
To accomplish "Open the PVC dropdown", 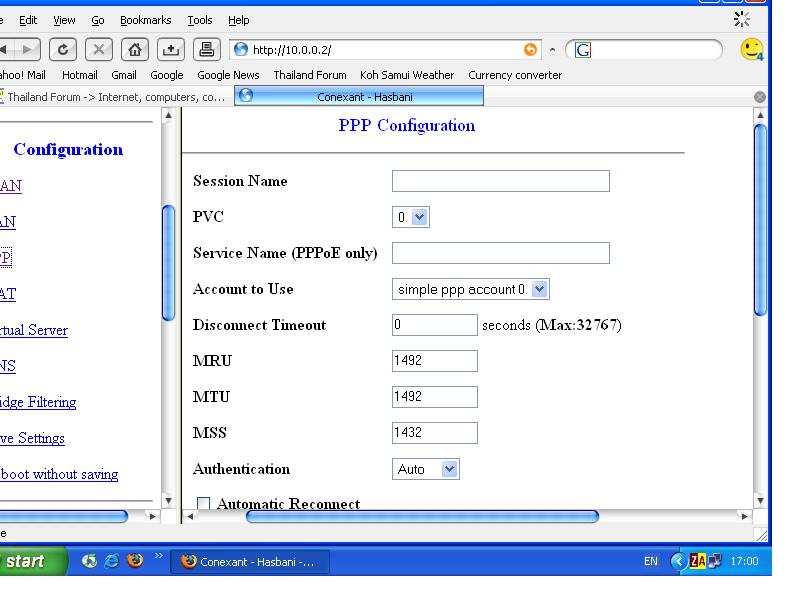I will [x=410, y=217].
